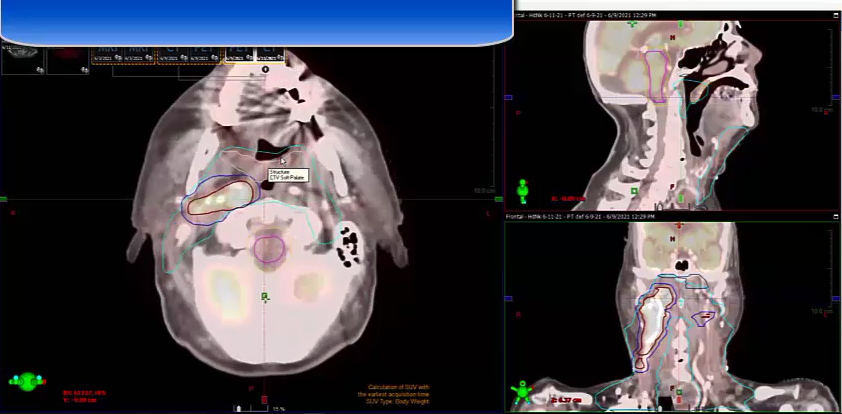Click the dark red tumor contour in axial view
Image resolution: width=842 pixels, height=414 pixels.
coord(222,198)
